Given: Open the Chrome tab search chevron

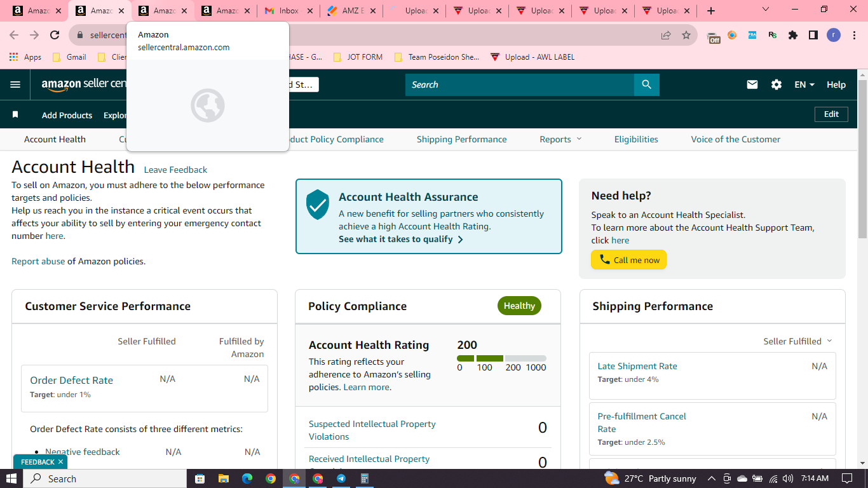Looking at the screenshot, I should [x=765, y=10].
